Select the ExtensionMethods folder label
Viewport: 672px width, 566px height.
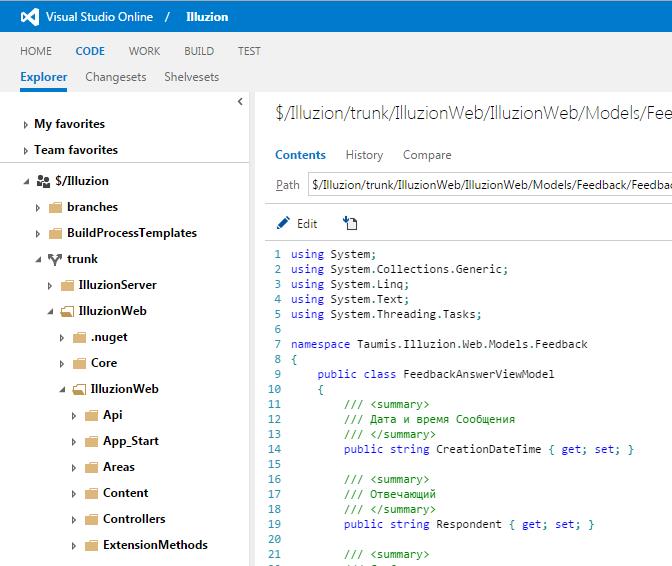pos(155,545)
